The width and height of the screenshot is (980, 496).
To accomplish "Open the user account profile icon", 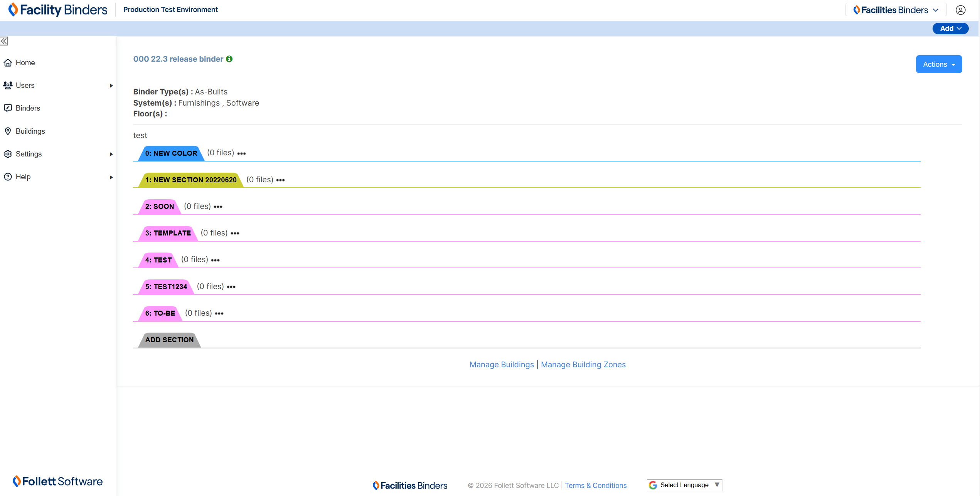I will pyautogui.click(x=960, y=10).
